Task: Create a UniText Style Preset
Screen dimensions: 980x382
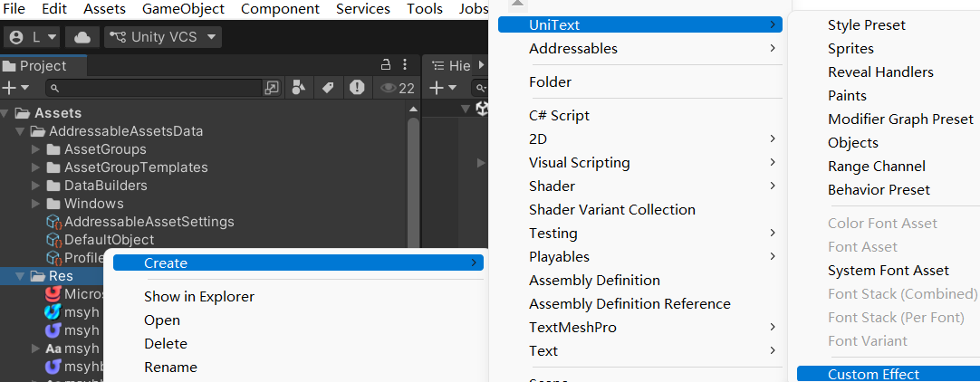Action: [x=866, y=25]
